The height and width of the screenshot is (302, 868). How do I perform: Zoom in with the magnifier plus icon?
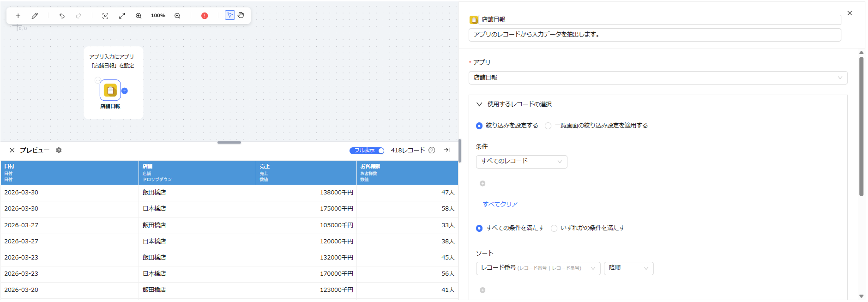(x=139, y=16)
